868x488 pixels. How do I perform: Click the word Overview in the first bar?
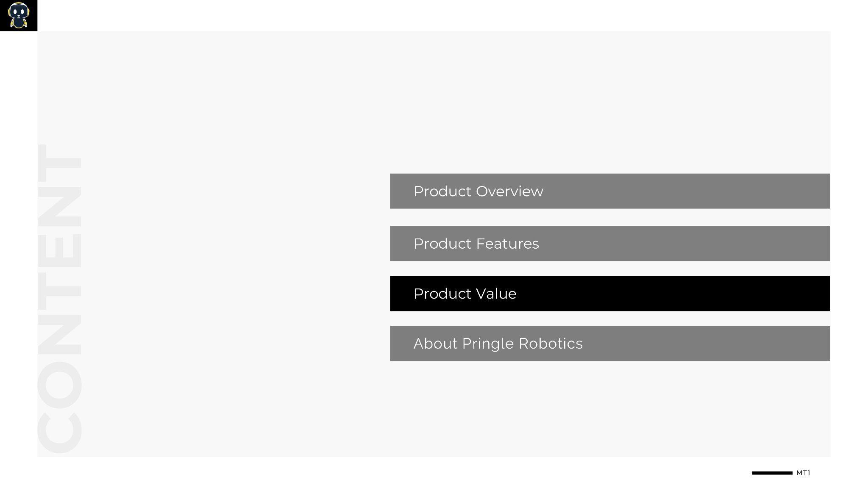(x=509, y=191)
